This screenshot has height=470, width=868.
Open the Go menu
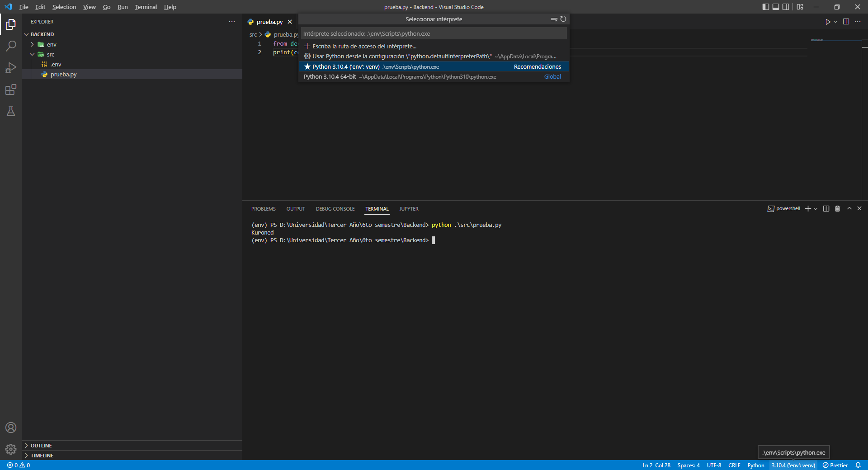point(107,7)
